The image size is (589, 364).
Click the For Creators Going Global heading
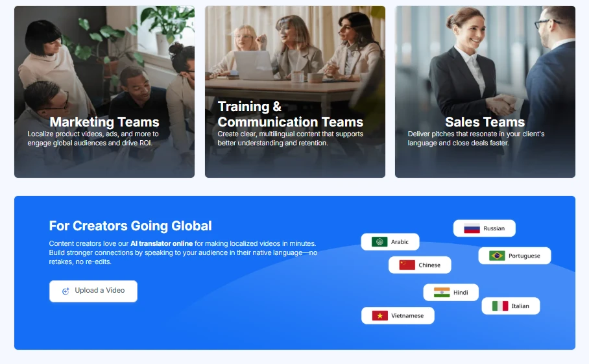tap(130, 226)
